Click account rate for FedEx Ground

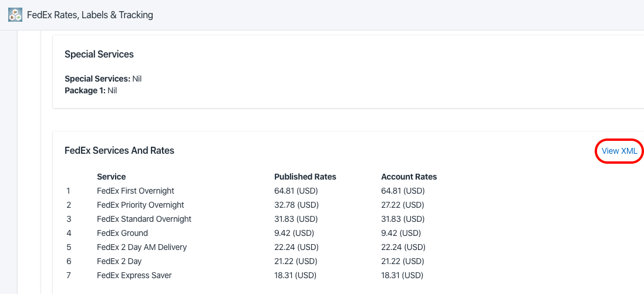[401, 233]
